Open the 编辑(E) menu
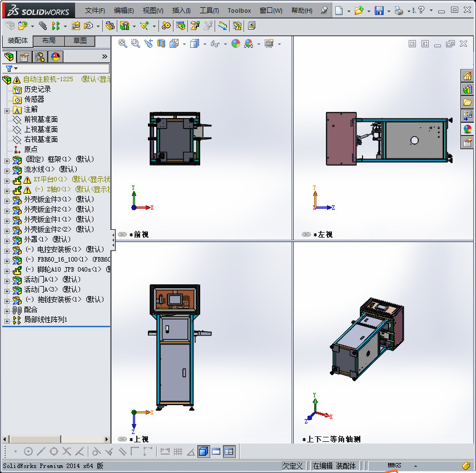Viewport: 476px width, 473px height. (124, 11)
